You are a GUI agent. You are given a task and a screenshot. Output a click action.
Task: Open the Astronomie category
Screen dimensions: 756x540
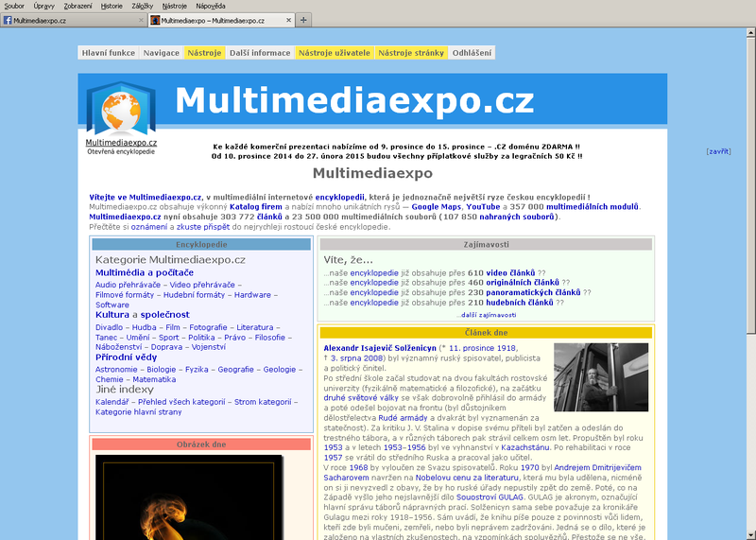(x=116, y=370)
